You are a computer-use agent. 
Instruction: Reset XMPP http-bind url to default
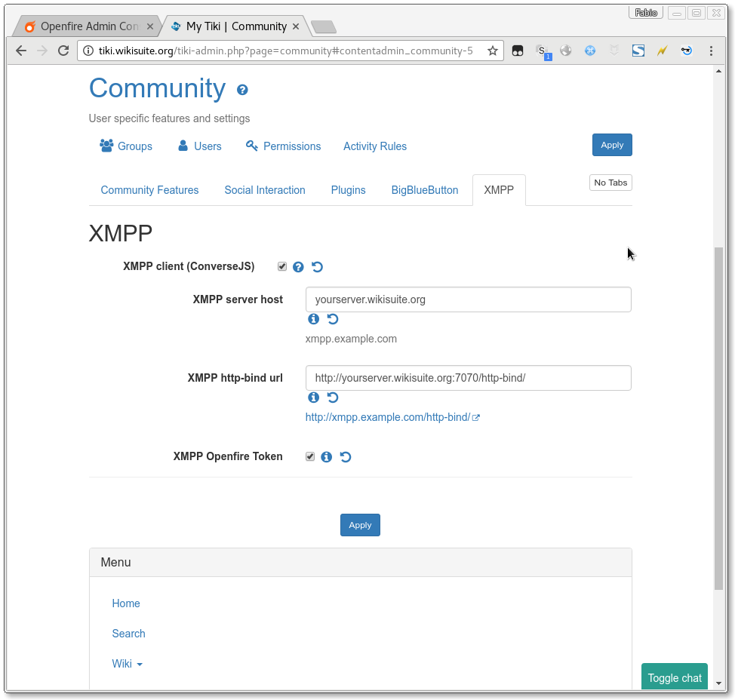tap(333, 398)
